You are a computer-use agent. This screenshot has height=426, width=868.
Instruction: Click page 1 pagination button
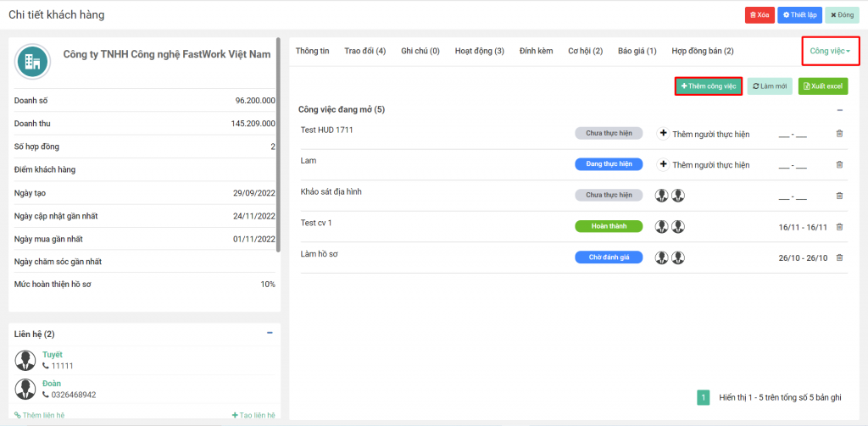coord(703,397)
